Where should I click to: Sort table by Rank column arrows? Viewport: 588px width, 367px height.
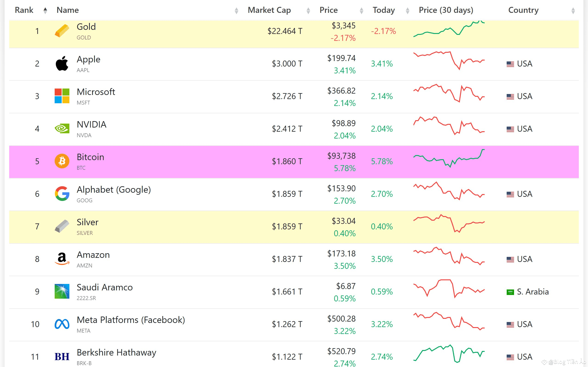click(x=45, y=11)
